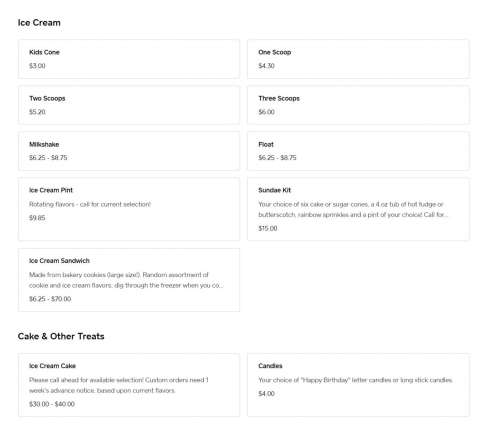Select the Milkshake menu card
This screenshot has height=425, width=500.
[129, 151]
